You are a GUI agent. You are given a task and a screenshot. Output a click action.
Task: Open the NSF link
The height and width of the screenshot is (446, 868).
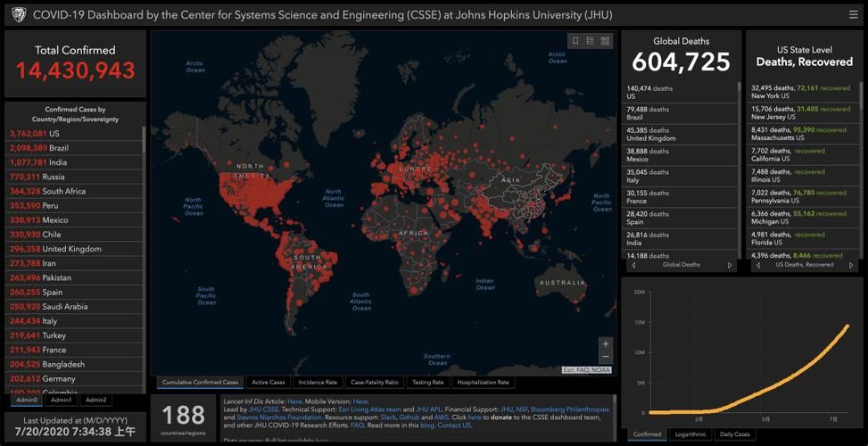522,409
